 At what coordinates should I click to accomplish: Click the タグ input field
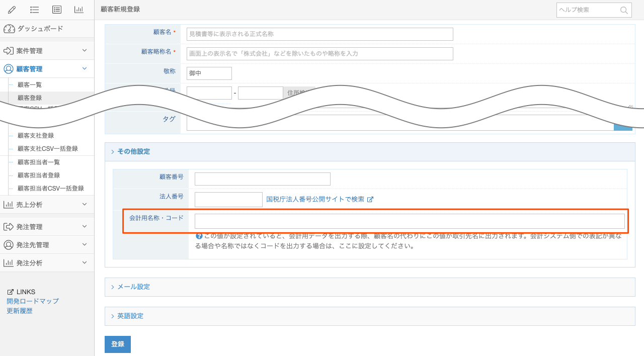pos(400,123)
